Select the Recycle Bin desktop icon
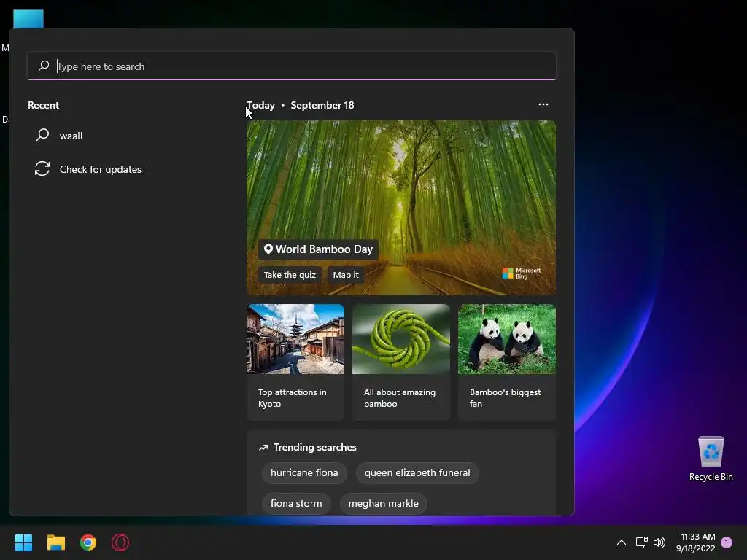747x560 pixels. [x=711, y=459]
